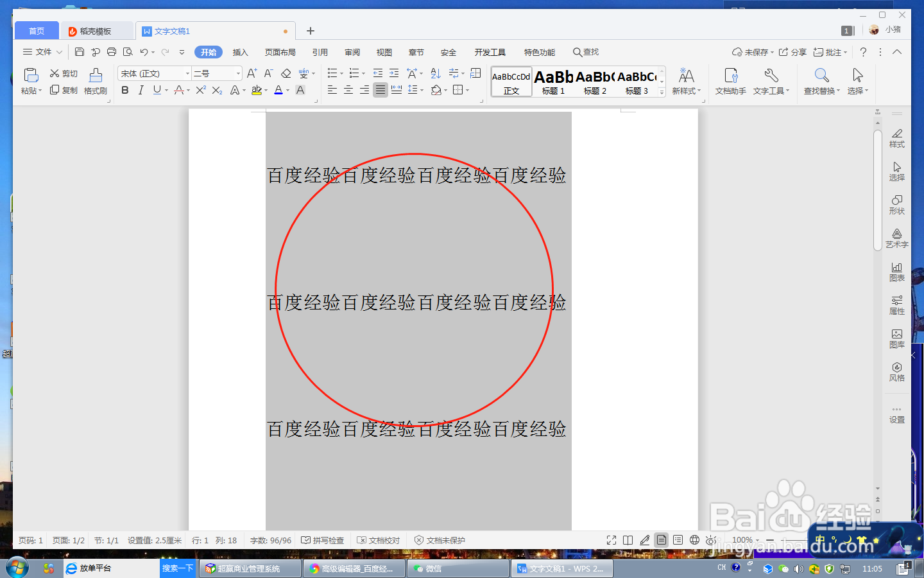Toggle justified text alignment

click(x=381, y=91)
